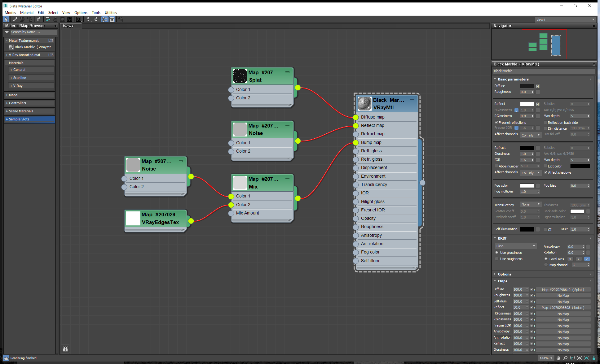Switch to the View1 tab

71,26
